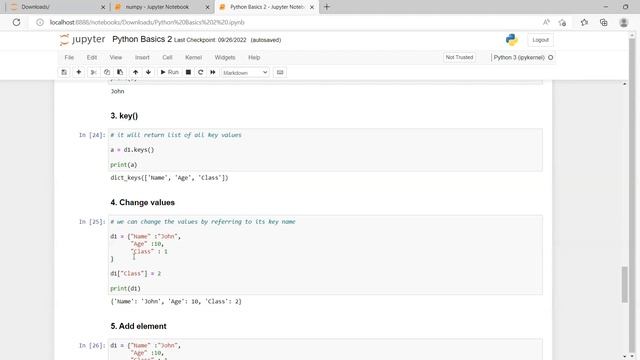Click into code cell In [24]
The height and width of the screenshot is (360, 640).
click(325, 150)
